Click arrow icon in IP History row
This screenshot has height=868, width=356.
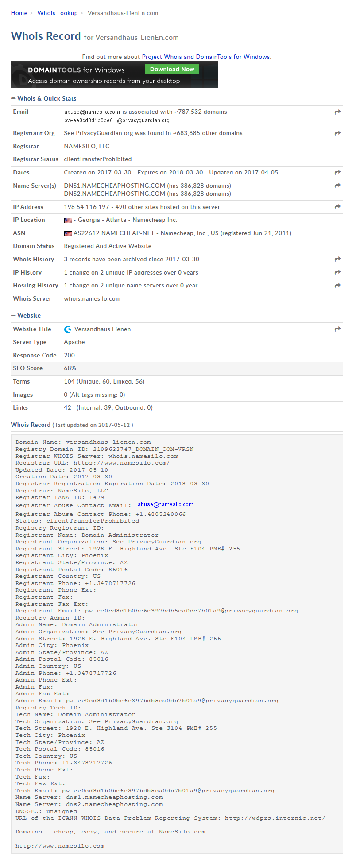[337, 273]
